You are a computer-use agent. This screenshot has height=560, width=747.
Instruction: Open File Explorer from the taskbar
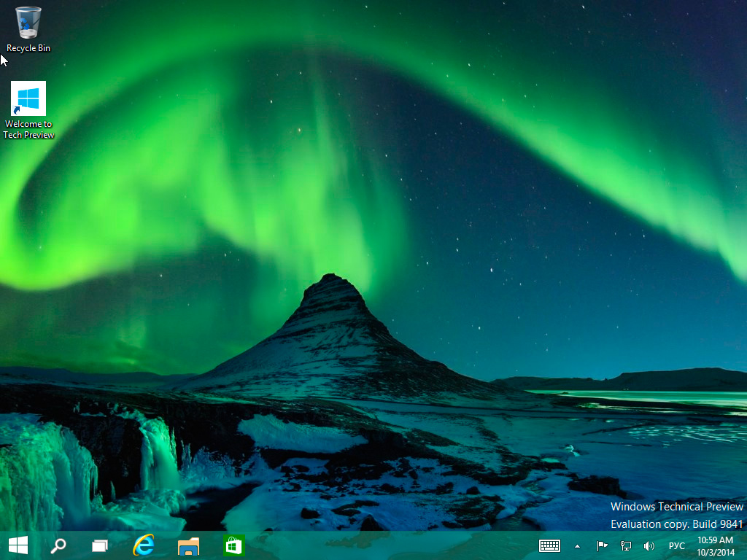[189, 545]
